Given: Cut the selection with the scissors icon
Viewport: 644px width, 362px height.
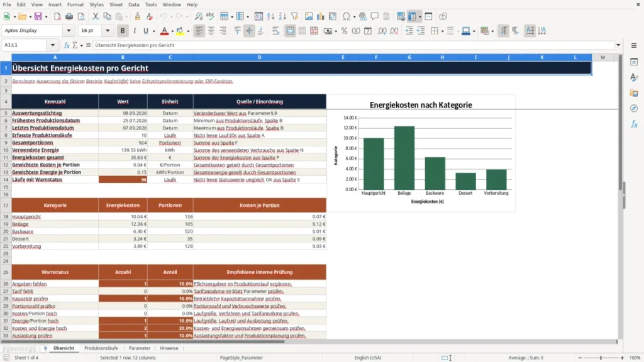Looking at the screenshot, I should tap(96, 16).
